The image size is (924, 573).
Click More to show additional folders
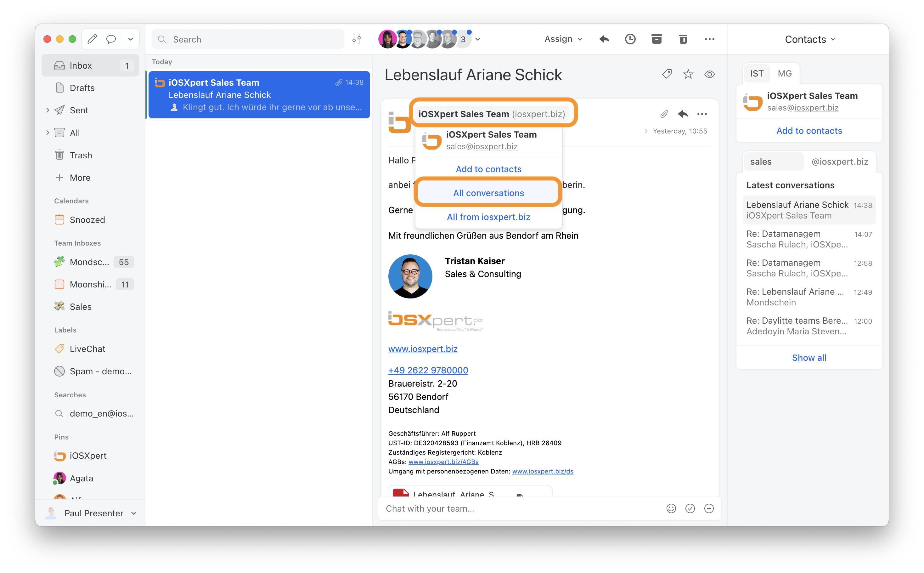click(x=90, y=178)
